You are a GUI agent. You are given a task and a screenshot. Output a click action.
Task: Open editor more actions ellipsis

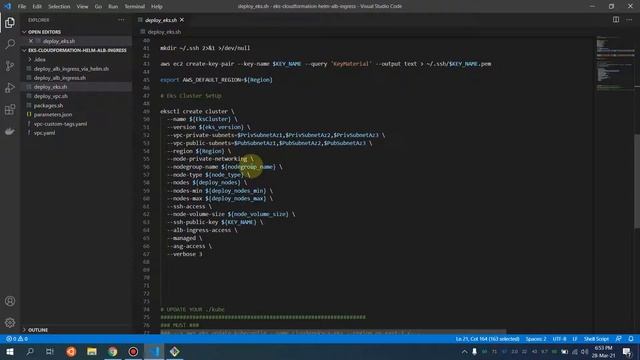[x=629, y=20]
